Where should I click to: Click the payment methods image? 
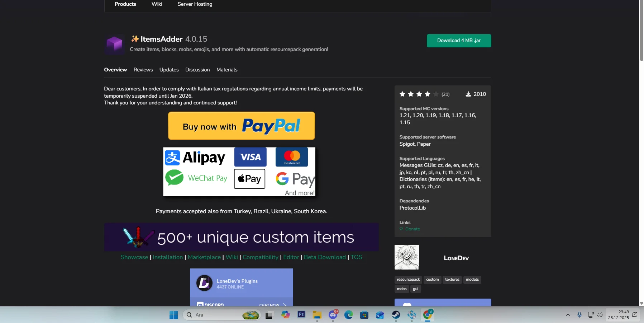tap(239, 172)
